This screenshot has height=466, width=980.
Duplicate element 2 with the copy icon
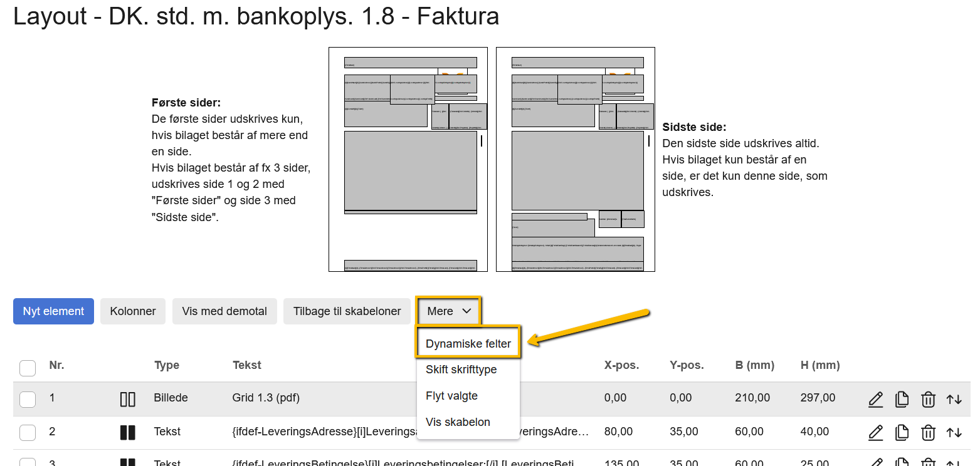pos(902,432)
